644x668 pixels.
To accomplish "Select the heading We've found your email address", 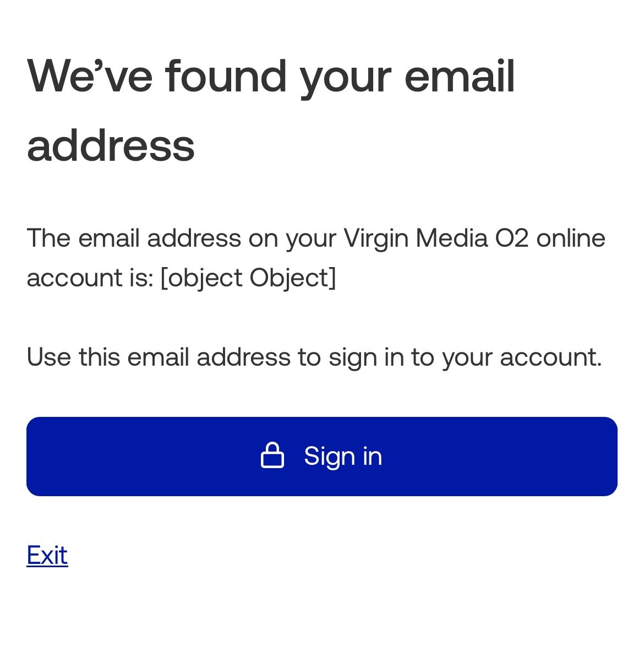I will pyautogui.click(x=271, y=110).
